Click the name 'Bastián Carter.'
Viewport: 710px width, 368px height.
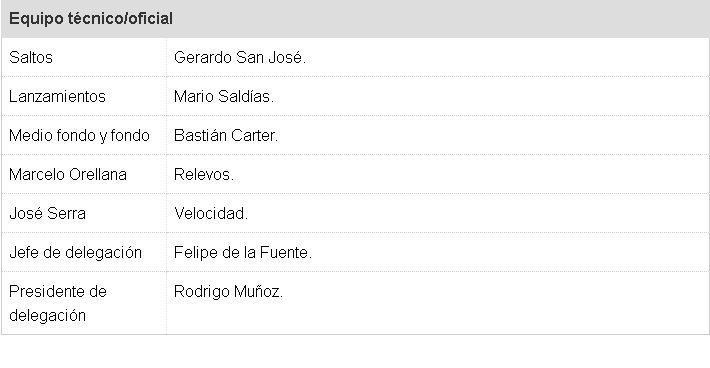pyautogui.click(x=226, y=135)
